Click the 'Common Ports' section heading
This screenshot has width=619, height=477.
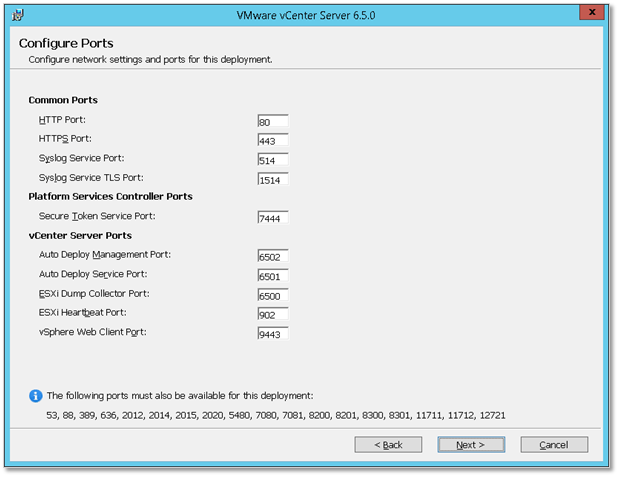tap(63, 100)
